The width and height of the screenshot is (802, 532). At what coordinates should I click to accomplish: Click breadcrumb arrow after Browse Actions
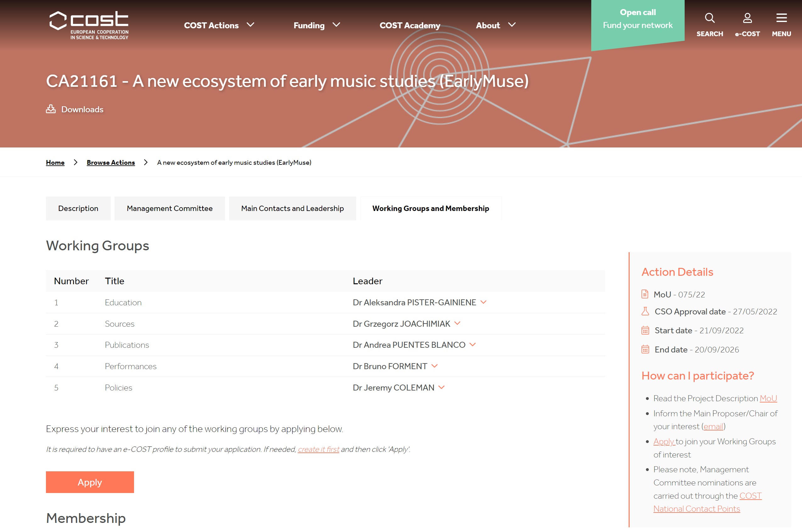coord(146,163)
